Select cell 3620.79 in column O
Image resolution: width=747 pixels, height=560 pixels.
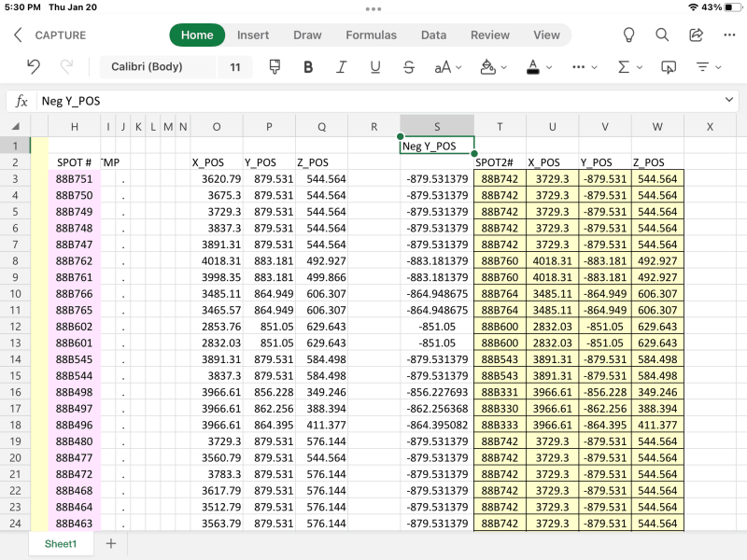[217, 179]
